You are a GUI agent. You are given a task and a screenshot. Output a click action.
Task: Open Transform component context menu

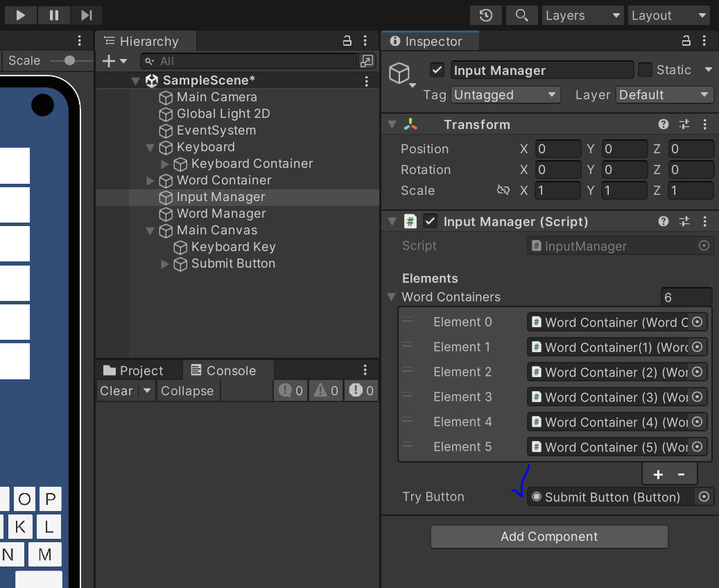pyautogui.click(x=704, y=124)
